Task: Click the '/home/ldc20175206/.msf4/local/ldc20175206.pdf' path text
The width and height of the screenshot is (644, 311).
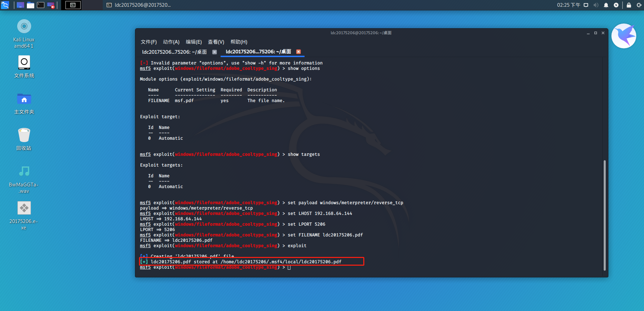Action: 281,262
